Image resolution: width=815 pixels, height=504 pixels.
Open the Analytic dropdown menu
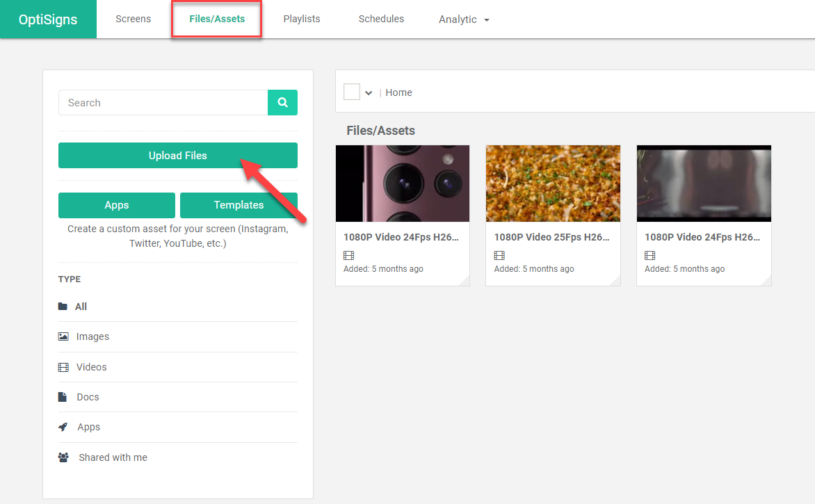[x=464, y=19]
